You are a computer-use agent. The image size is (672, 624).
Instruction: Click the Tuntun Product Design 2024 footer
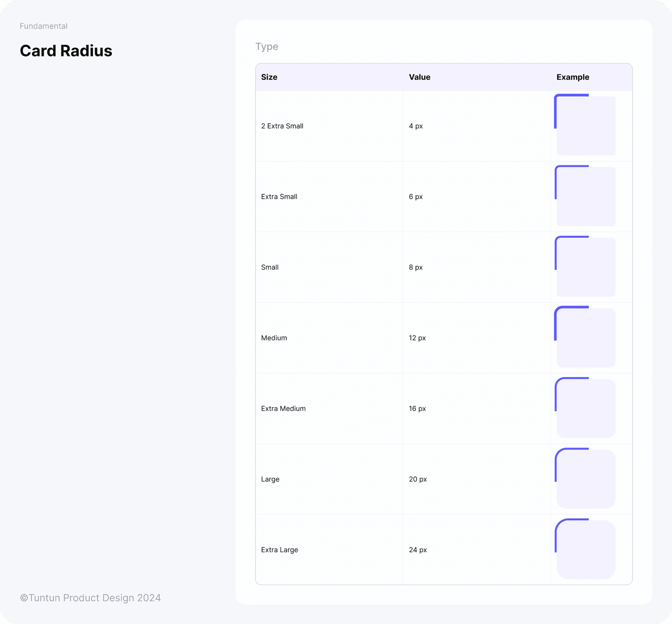click(90, 598)
